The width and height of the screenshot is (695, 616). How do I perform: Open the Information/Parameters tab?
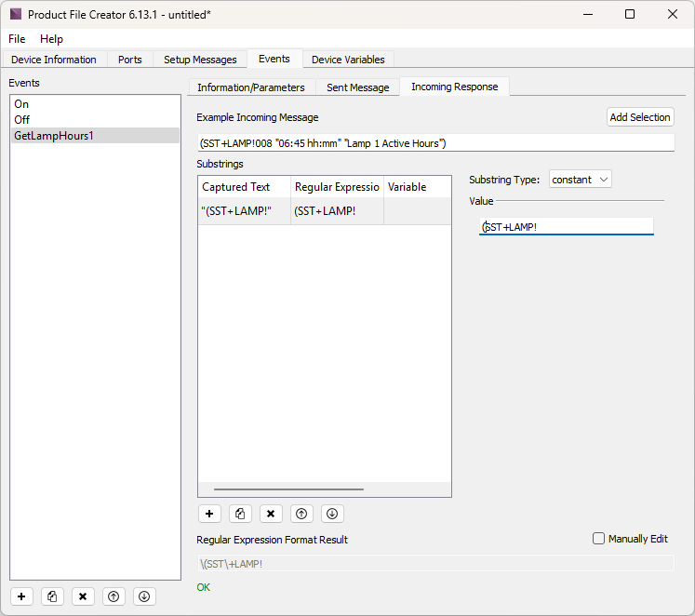tap(250, 87)
